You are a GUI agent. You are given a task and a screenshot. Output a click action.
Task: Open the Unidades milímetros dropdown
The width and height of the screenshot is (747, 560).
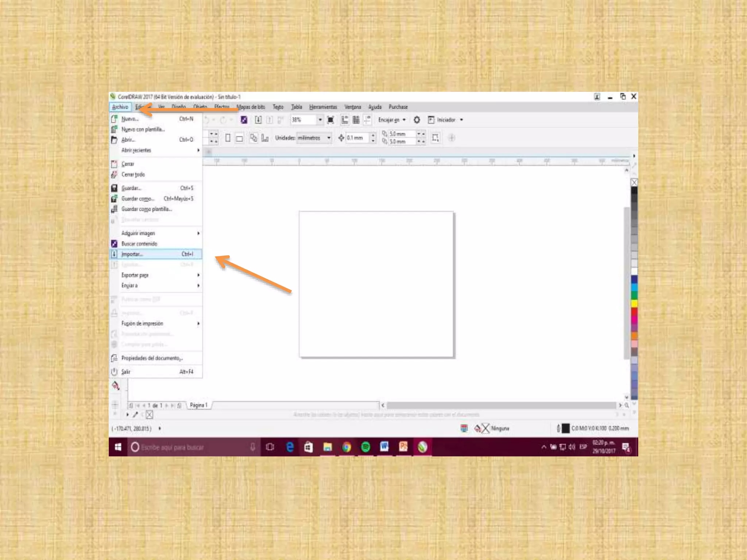[x=329, y=138]
